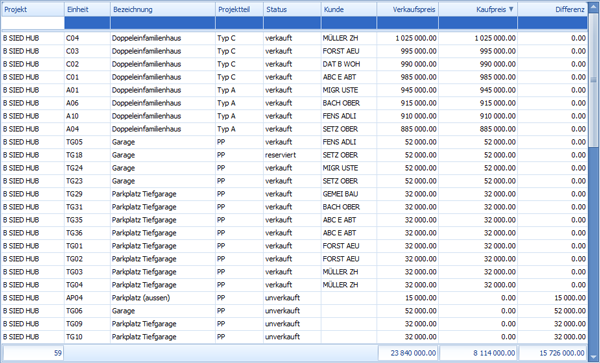Click 'Typ A' cell in row A06
The height and width of the screenshot is (363, 600).
pos(239,103)
